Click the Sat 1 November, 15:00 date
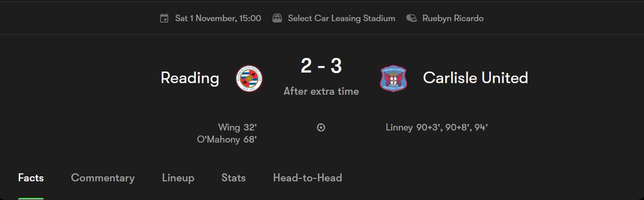The width and height of the screenshot is (644, 200). tap(218, 18)
